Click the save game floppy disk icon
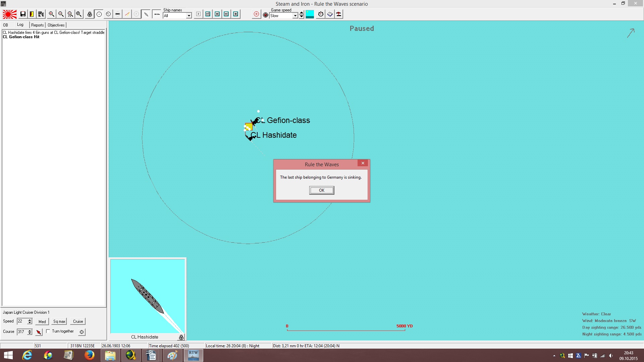Viewport: 644px width, 362px height. (x=23, y=14)
